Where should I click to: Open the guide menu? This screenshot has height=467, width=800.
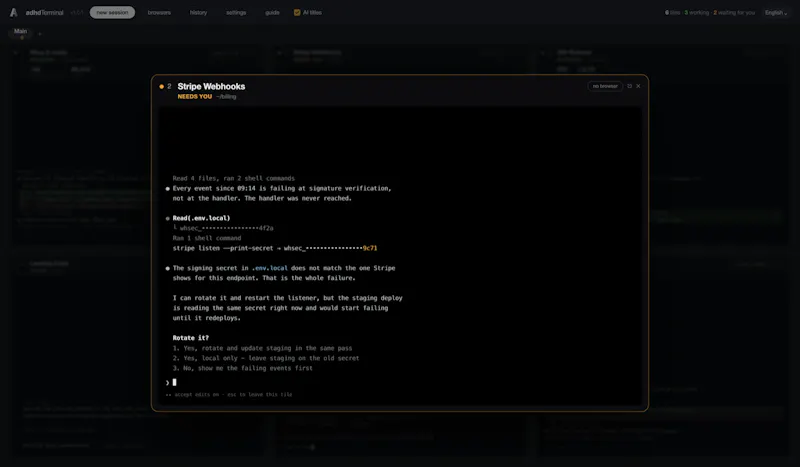[x=272, y=12]
